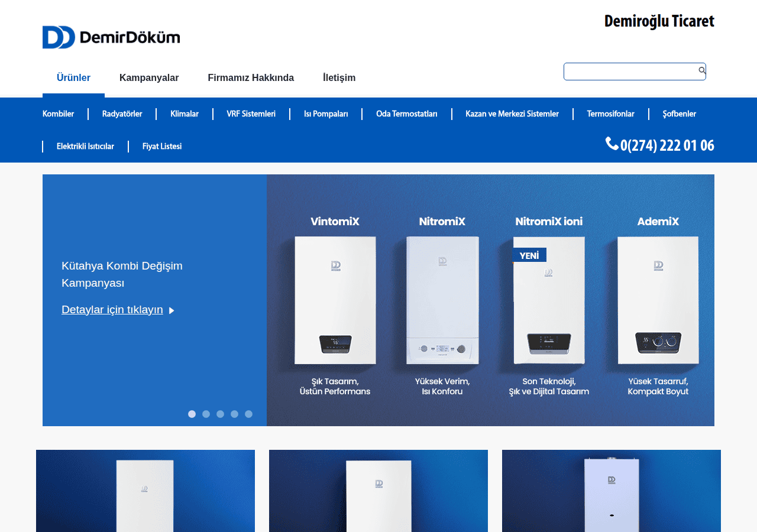Image resolution: width=757 pixels, height=532 pixels.
Task: Select the third carousel slide dot
Action: point(220,414)
